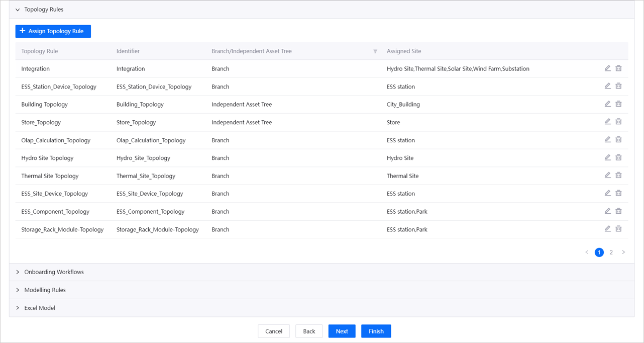This screenshot has width=644, height=343.
Task: Edit the Building Topology row
Action: click(607, 104)
